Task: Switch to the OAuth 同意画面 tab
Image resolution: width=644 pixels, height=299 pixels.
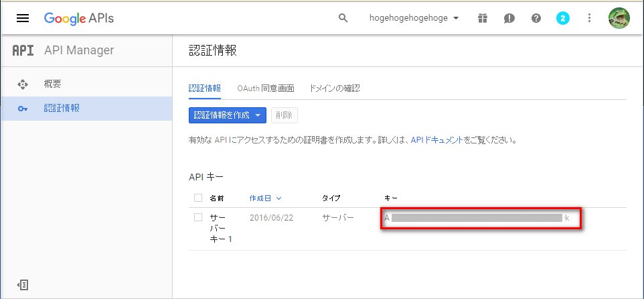Action: 266,88
